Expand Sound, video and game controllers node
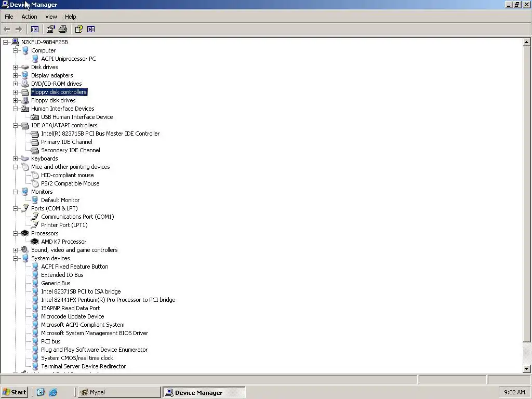532x399 pixels. point(15,250)
